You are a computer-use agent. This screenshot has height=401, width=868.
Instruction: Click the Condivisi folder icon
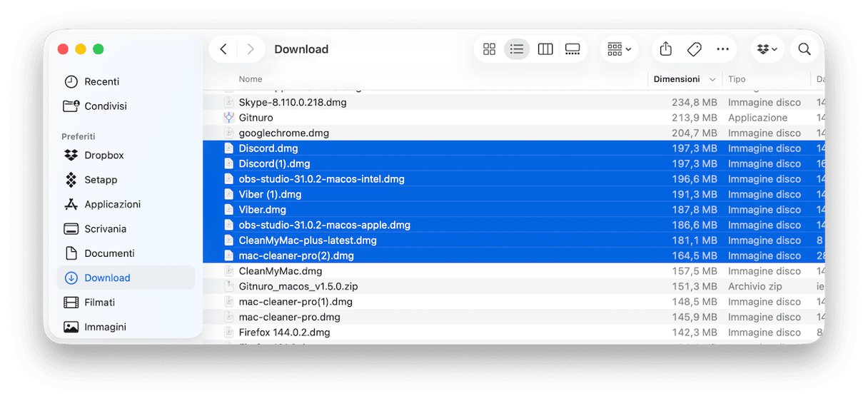pos(71,106)
